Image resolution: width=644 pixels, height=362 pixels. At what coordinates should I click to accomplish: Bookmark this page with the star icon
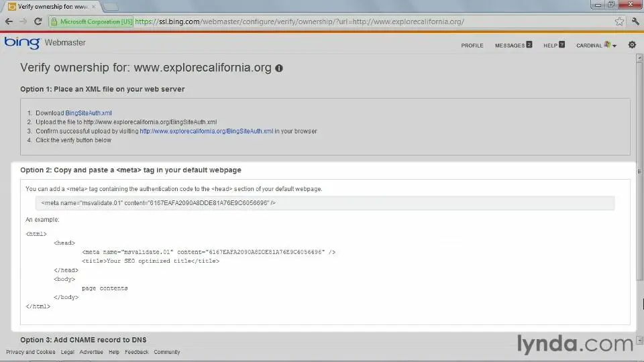coord(619,21)
